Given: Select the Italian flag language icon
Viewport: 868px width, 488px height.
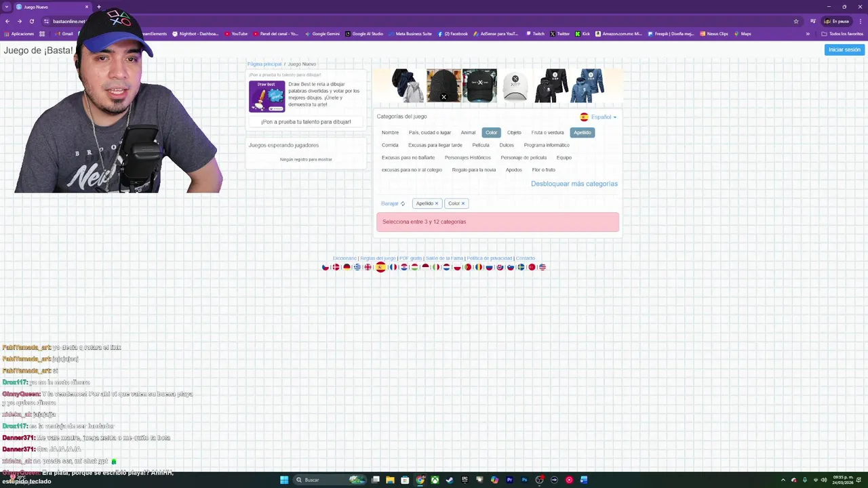Looking at the screenshot, I should pos(436,267).
